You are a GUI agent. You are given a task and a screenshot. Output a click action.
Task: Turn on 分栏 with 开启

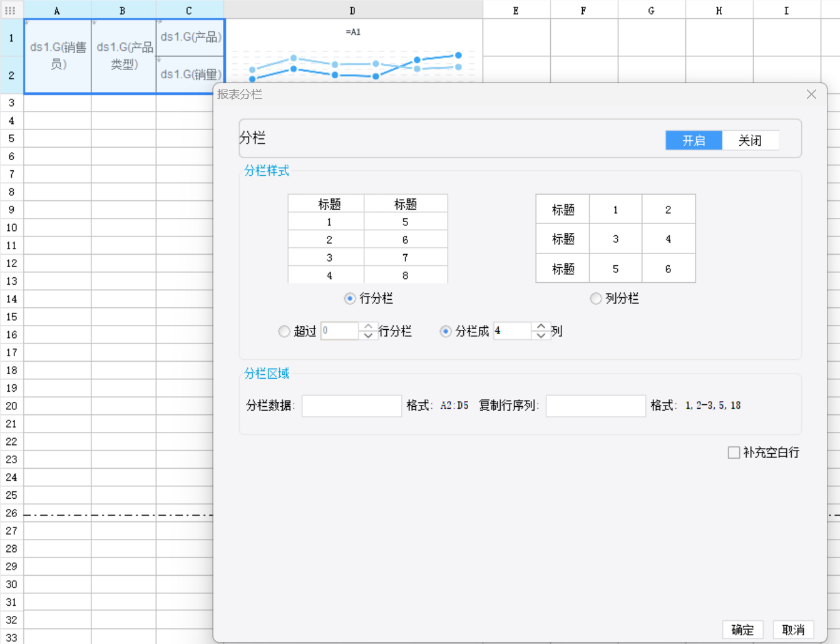(x=694, y=140)
